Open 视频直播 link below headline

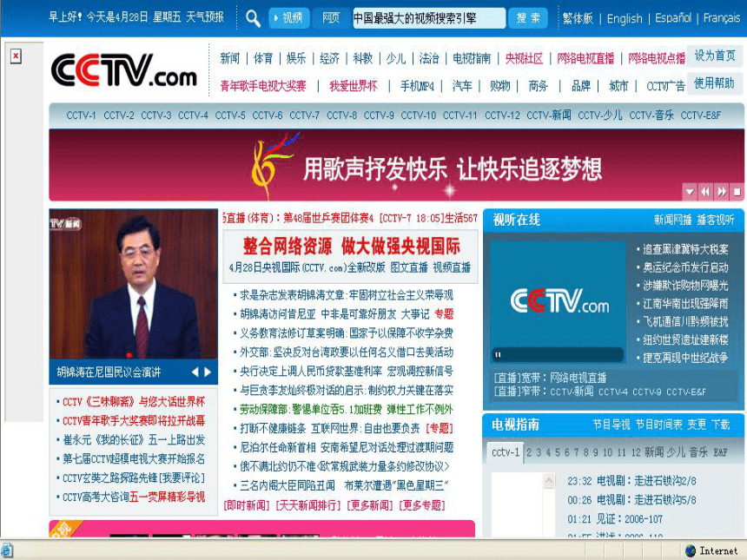[451, 267]
